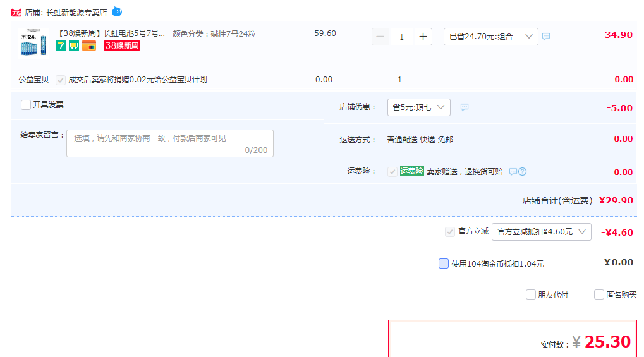Check the 开具发票 invoice checkbox
This screenshot has height=357, width=644.
tap(26, 105)
